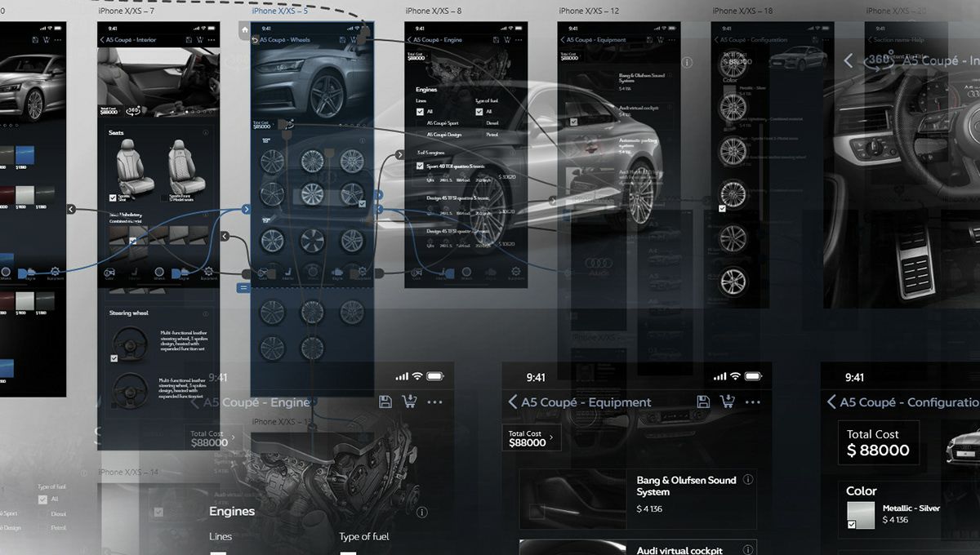980x555 pixels.
Task: Click save icon in Wheels screen header
Action: coord(341,39)
